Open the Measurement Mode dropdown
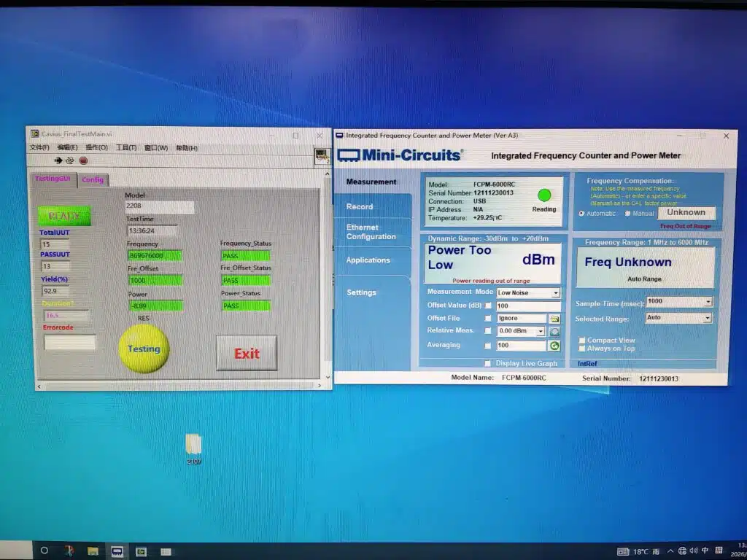This screenshot has width=747, height=560. pyautogui.click(x=555, y=293)
